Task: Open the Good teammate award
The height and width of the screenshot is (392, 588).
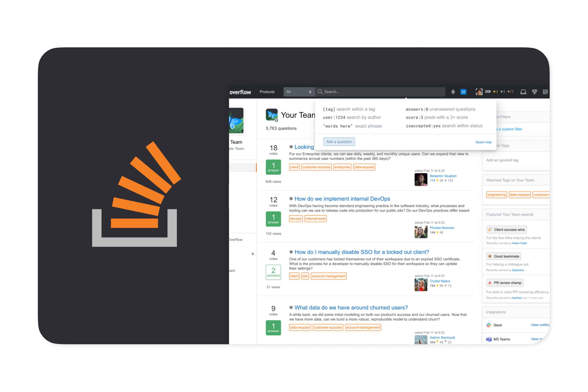Action: [504, 256]
